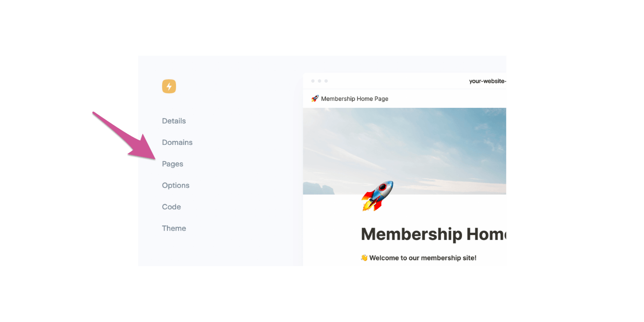Click the your-website address bar text
644x322 pixels.
487,81
